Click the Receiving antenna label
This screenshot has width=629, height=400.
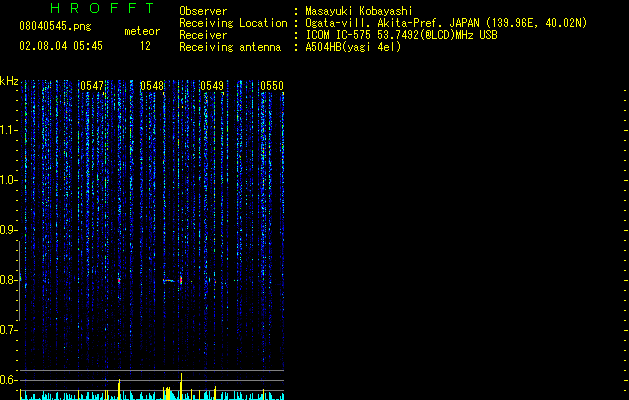(230, 47)
